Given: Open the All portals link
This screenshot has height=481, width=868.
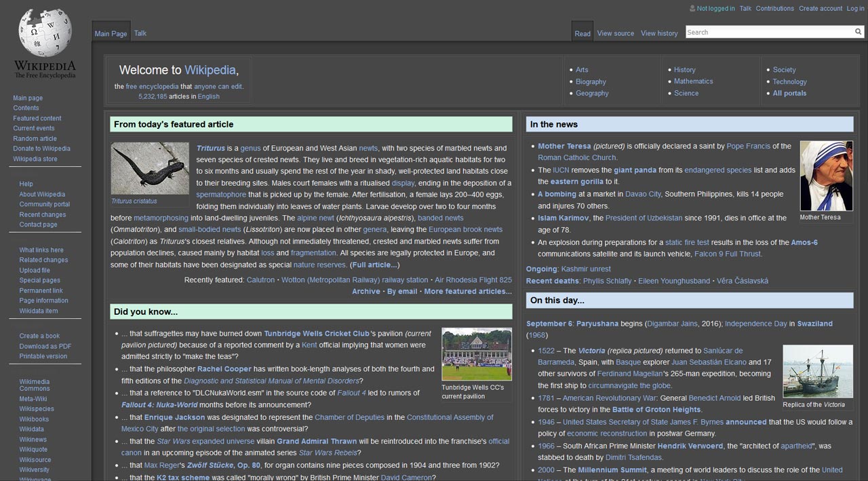Looking at the screenshot, I should [789, 93].
